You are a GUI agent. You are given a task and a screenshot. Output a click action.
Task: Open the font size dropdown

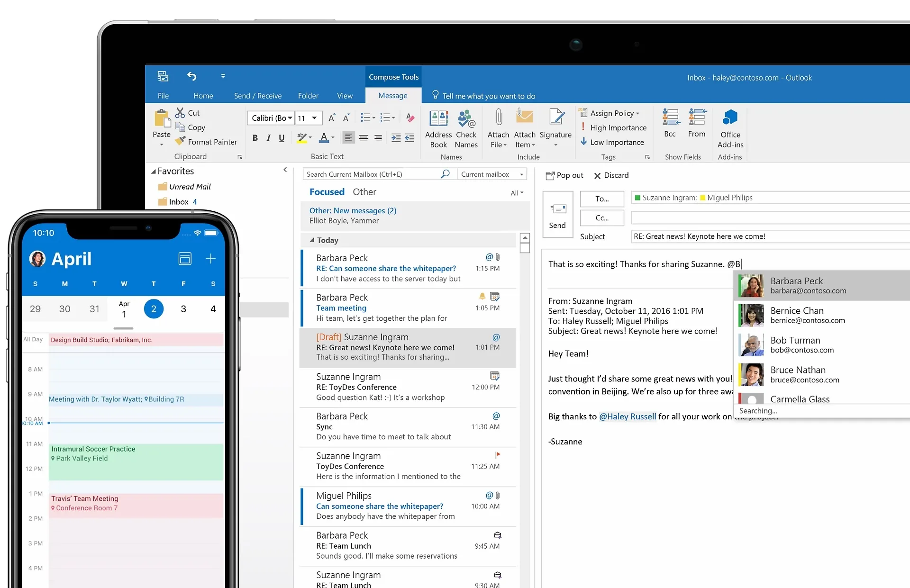[314, 118]
